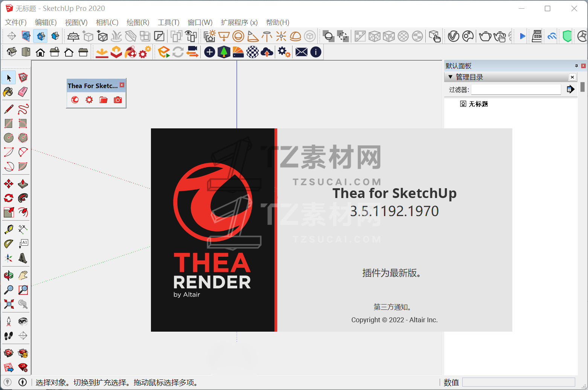588x390 pixels.
Task: Open the 扩展程序 (x) menu
Action: point(239,23)
